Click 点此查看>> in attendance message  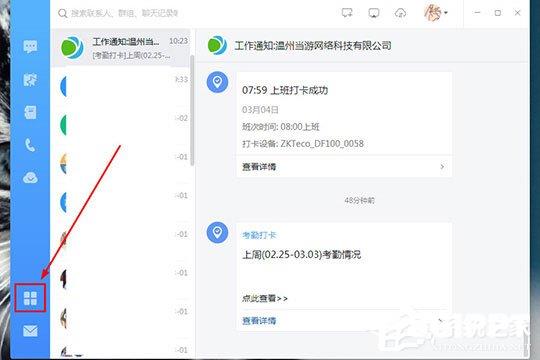(x=264, y=298)
